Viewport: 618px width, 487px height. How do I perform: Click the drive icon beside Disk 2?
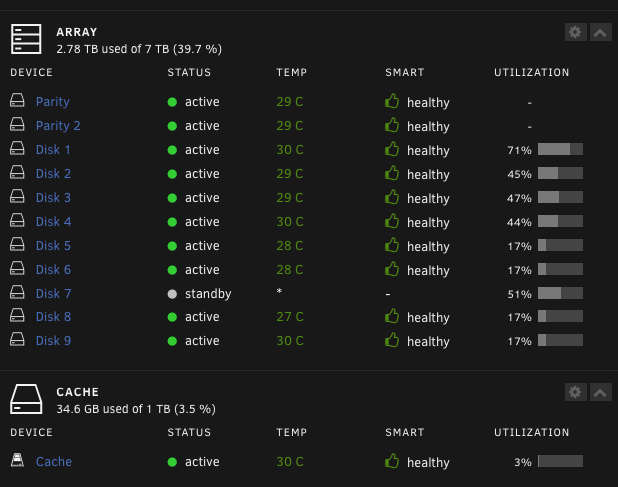coord(17,173)
